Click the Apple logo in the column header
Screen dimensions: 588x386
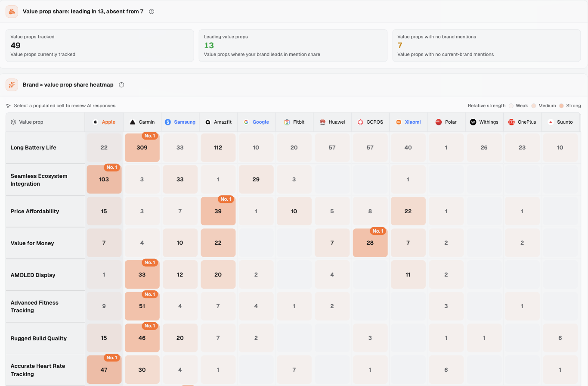[96, 122]
